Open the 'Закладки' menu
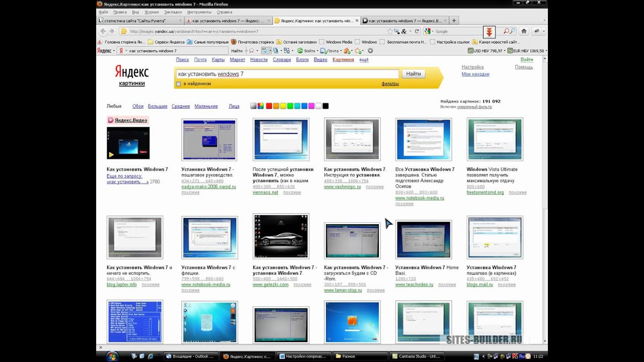Screen dimensions: 644x362 coord(173,12)
